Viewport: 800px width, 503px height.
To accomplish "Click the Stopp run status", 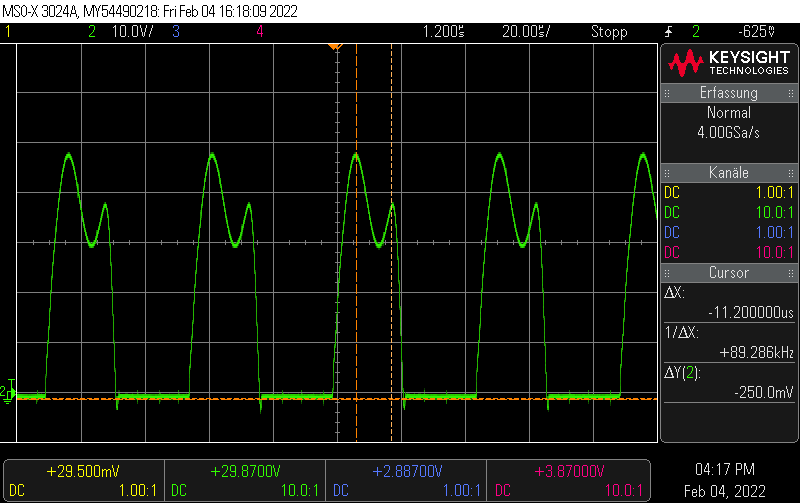I will coord(609,32).
